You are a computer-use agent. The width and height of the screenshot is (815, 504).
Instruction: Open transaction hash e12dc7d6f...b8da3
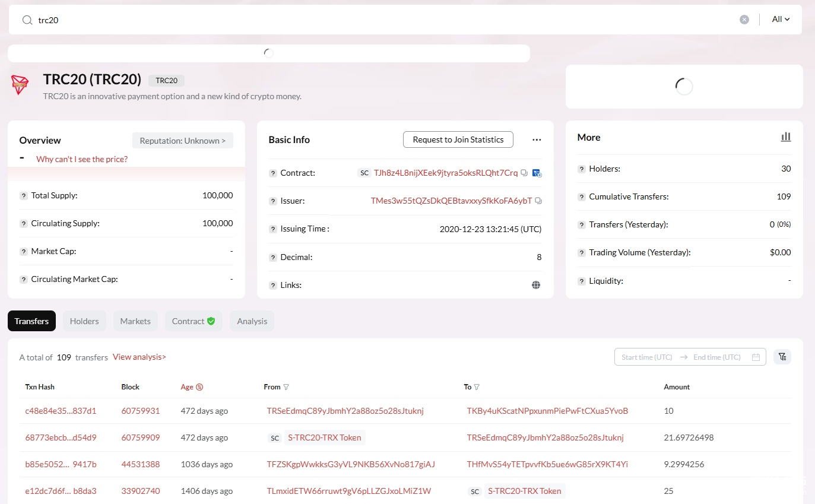click(x=61, y=491)
